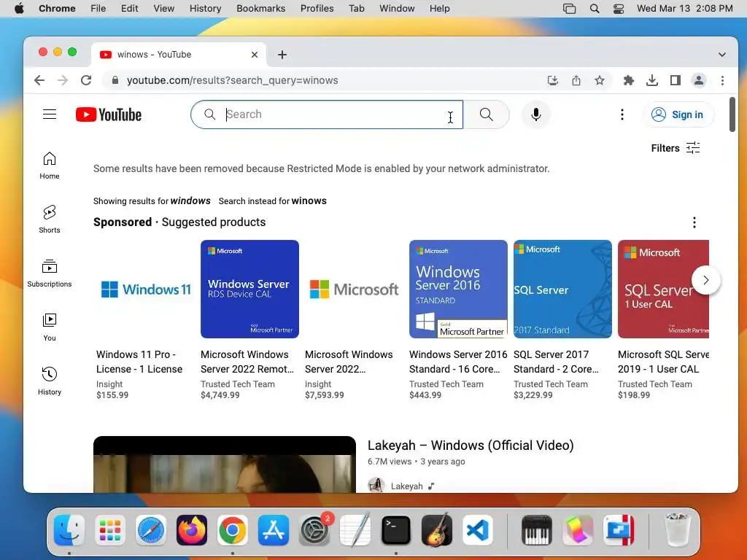
Task: Click the Sign in button
Action: [678, 114]
